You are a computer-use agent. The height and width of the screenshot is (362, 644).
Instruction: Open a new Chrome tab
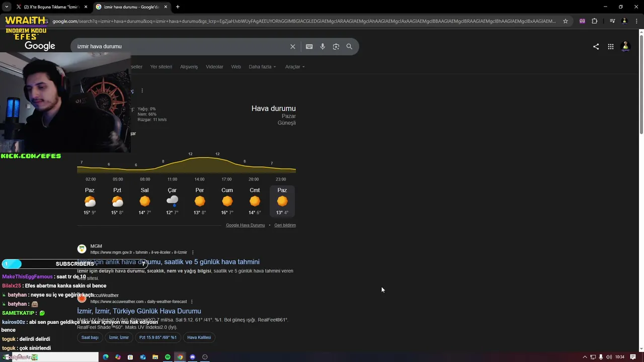click(178, 7)
